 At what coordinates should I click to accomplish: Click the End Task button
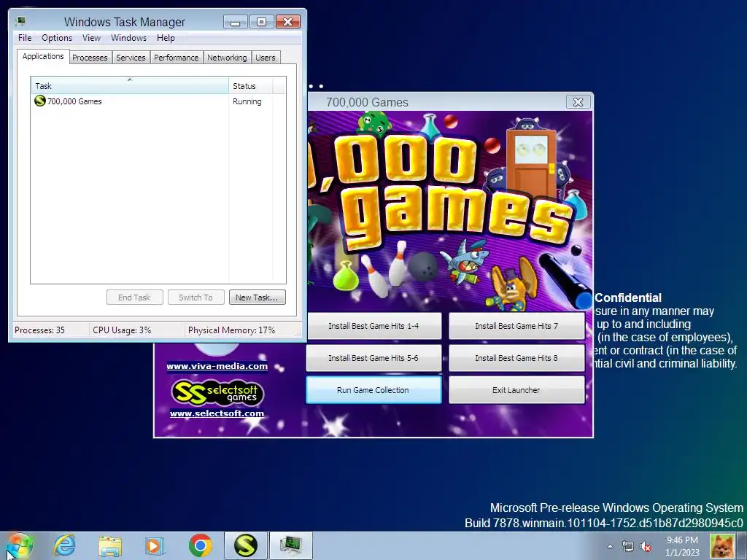pyautogui.click(x=134, y=297)
